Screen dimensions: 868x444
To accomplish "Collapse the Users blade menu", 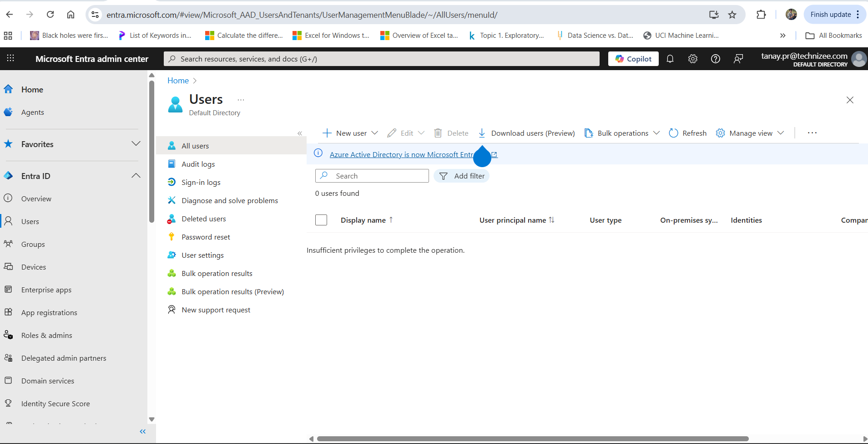I will tap(300, 133).
